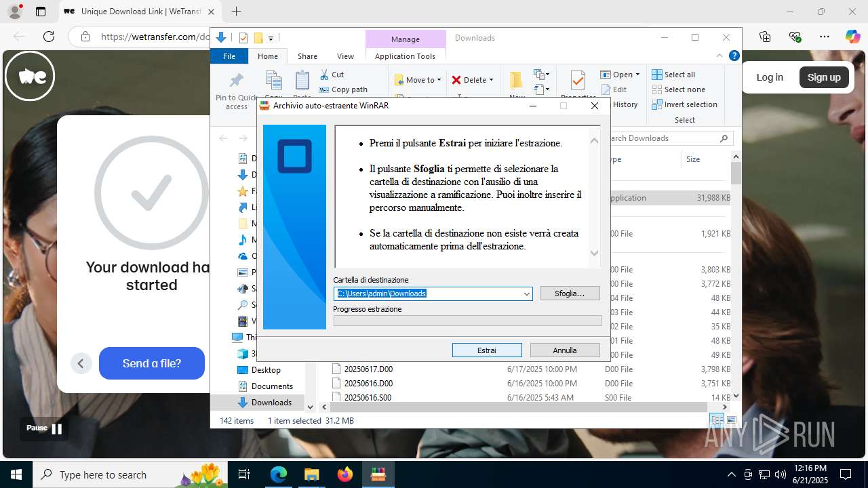Browse destination folder with Sfoglia button

pos(570,293)
